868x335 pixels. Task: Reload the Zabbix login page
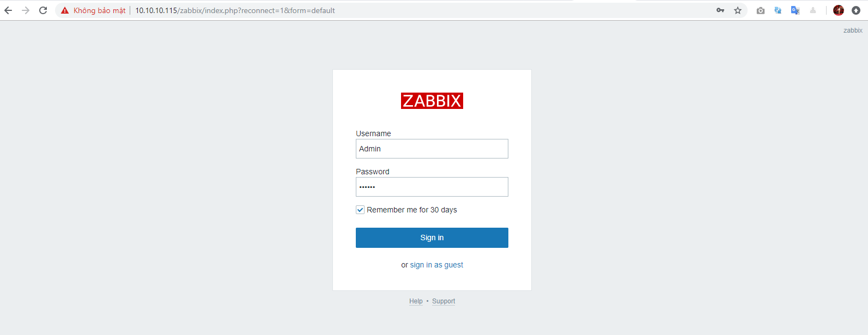[x=43, y=10]
